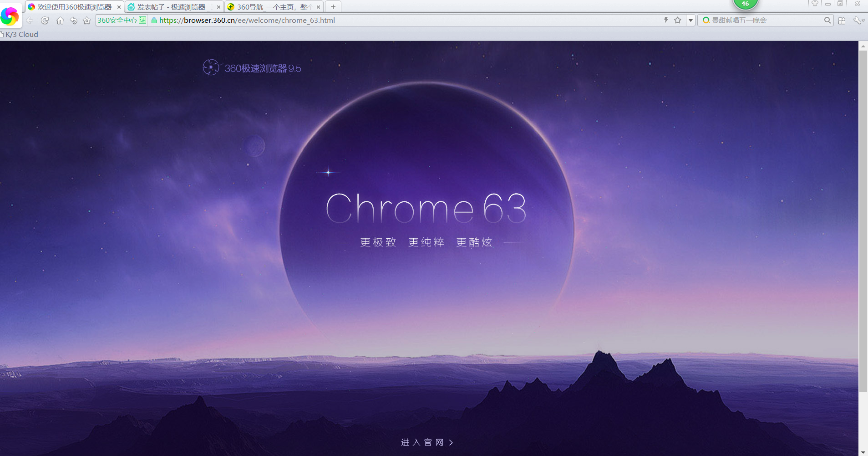The image size is (868, 456).
Task: Open a new tab with plus button
Action: (x=333, y=7)
